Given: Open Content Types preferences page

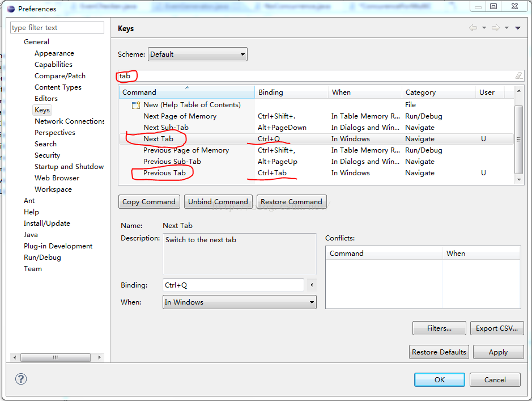Looking at the screenshot, I should [58, 87].
